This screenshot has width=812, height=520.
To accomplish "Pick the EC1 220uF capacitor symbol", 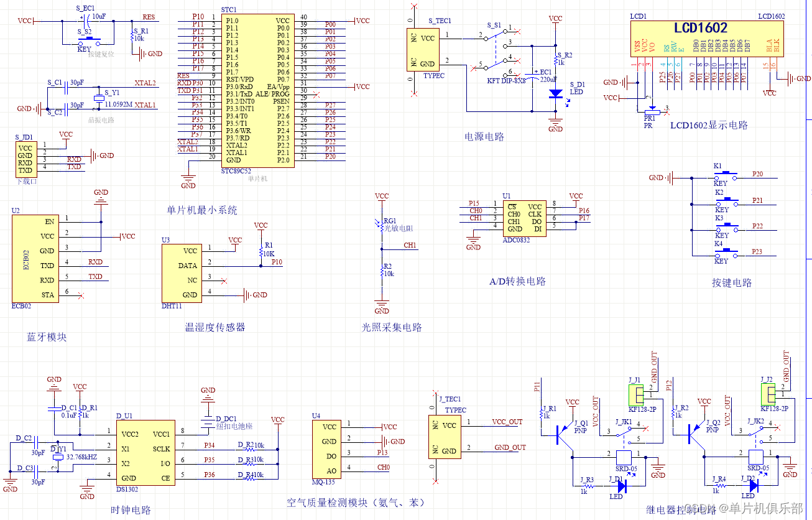I will click(533, 75).
